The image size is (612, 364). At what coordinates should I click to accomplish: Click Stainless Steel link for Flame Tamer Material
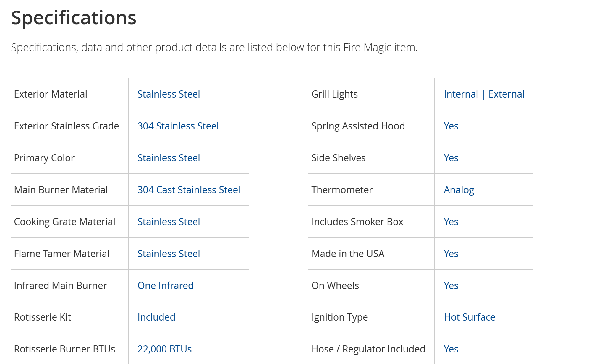point(169,254)
